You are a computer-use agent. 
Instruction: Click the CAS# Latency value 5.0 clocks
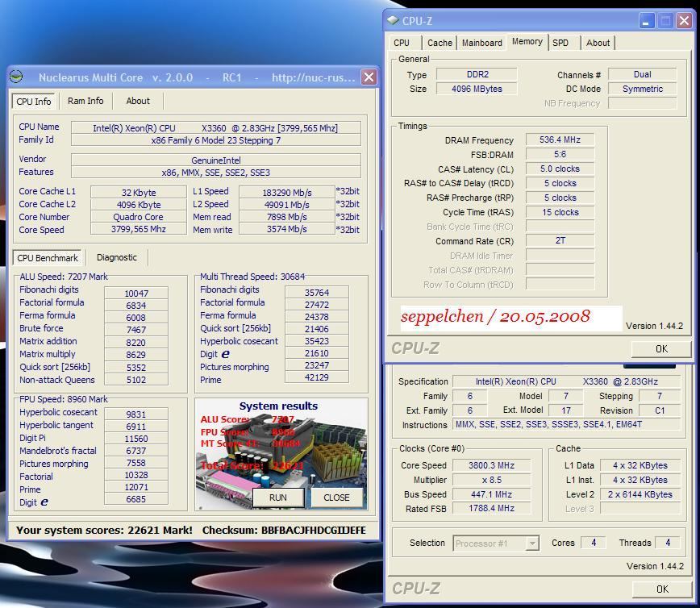[560, 169]
